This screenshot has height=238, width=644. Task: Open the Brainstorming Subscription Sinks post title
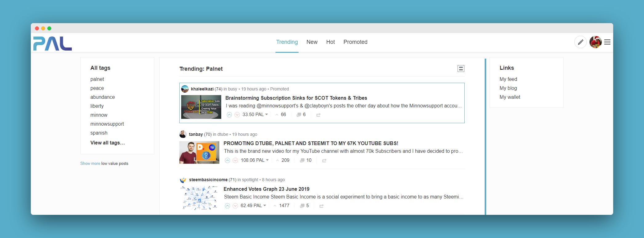pyautogui.click(x=296, y=98)
